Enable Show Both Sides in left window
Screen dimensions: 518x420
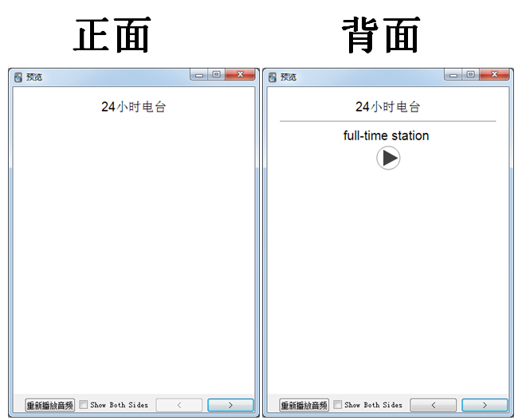click(84, 405)
